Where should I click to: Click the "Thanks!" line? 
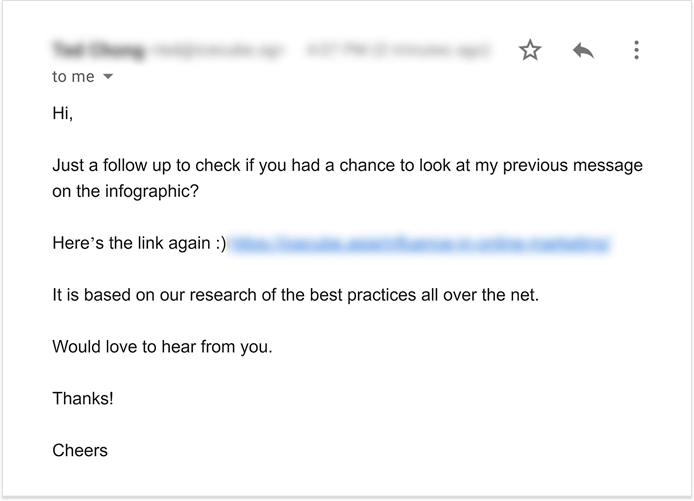coord(83,398)
